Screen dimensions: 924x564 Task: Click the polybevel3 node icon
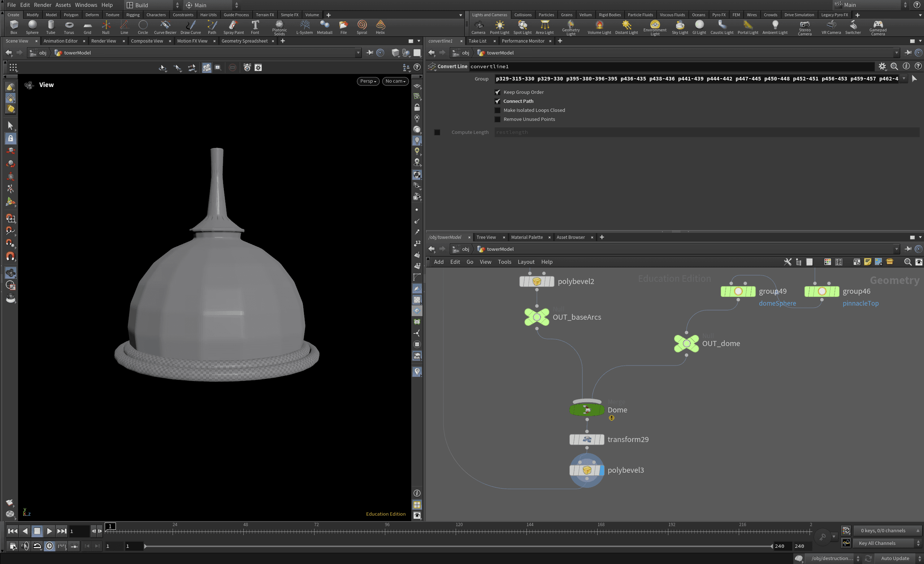[x=586, y=470]
